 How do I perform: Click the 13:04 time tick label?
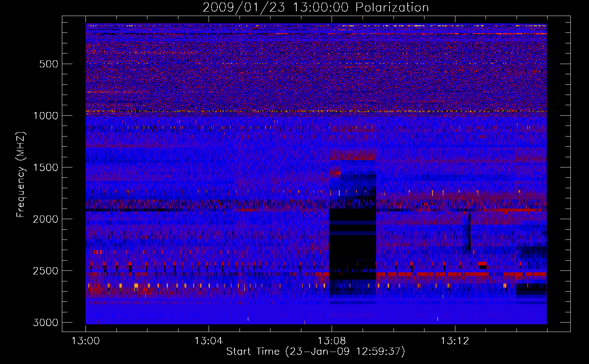tap(209, 341)
